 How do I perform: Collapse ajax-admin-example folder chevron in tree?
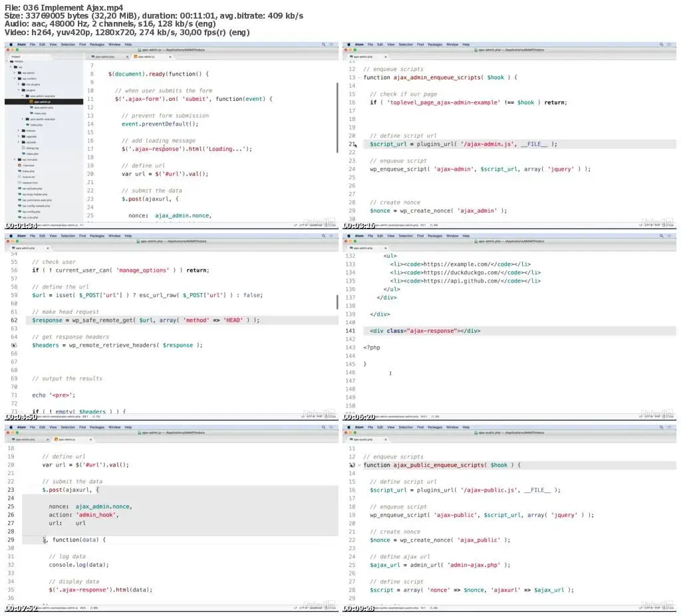tap(23, 96)
